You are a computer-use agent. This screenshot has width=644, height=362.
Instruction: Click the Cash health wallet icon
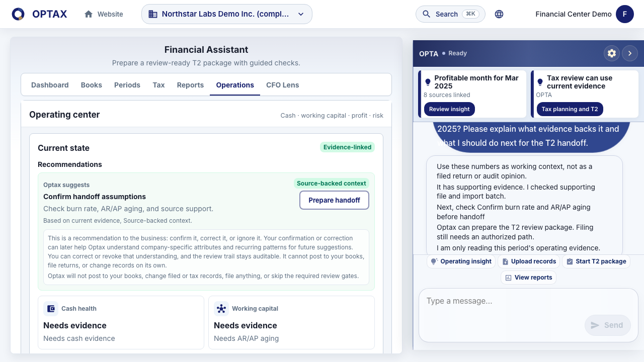click(51, 309)
